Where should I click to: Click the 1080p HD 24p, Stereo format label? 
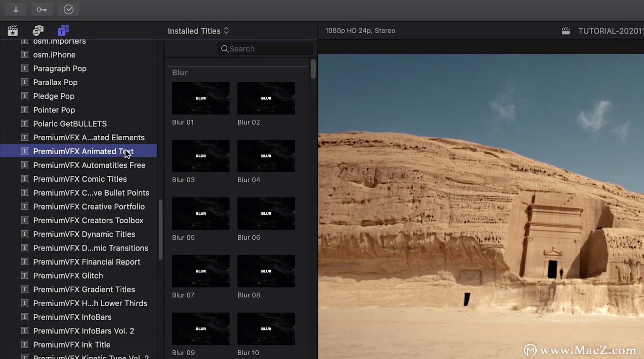coord(360,31)
